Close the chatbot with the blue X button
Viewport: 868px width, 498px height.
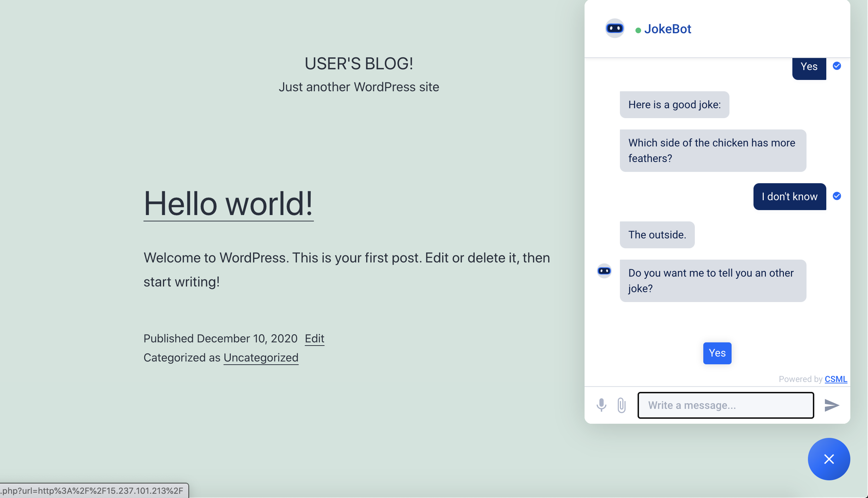pyautogui.click(x=829, y=459)
